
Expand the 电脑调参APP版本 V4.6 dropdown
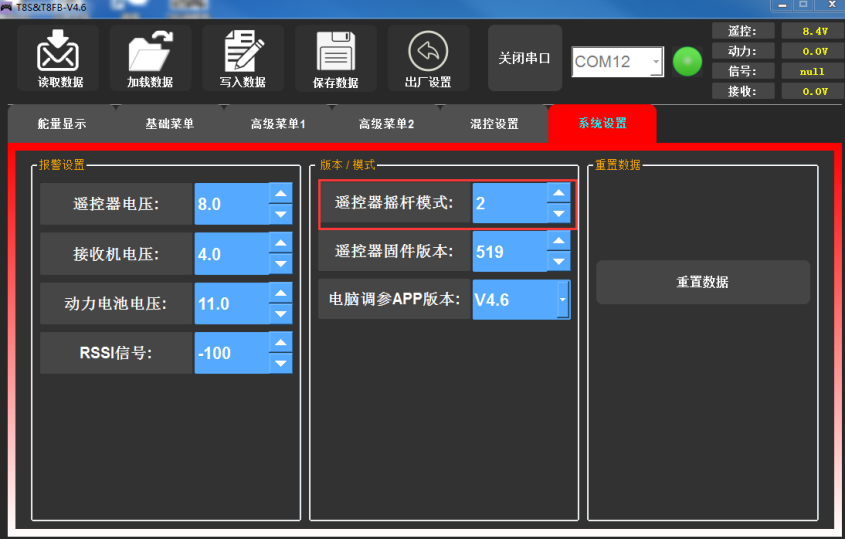562,299
